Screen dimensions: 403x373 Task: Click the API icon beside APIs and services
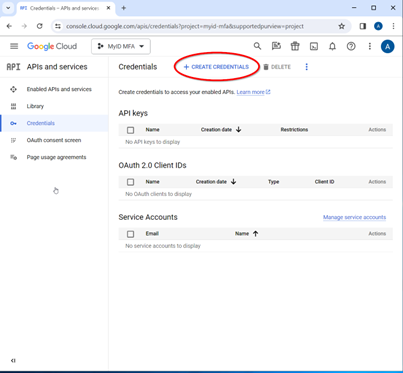tap(13, 67)
